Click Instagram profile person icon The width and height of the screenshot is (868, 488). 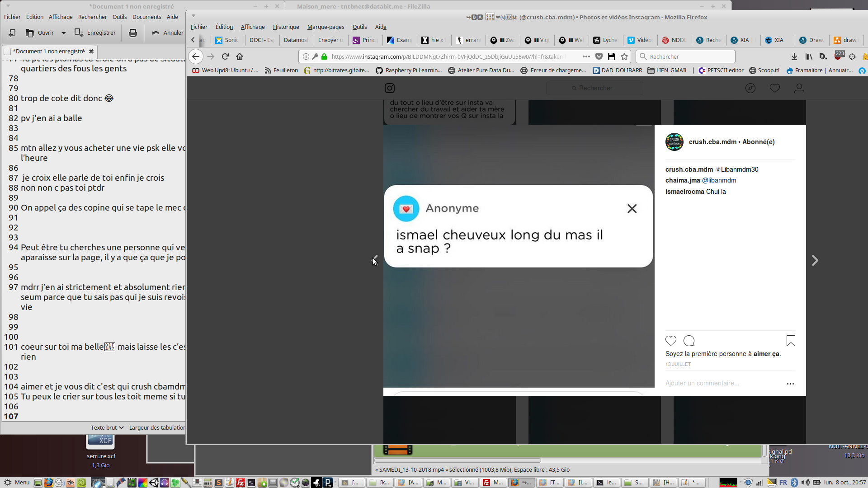point(799,88)
